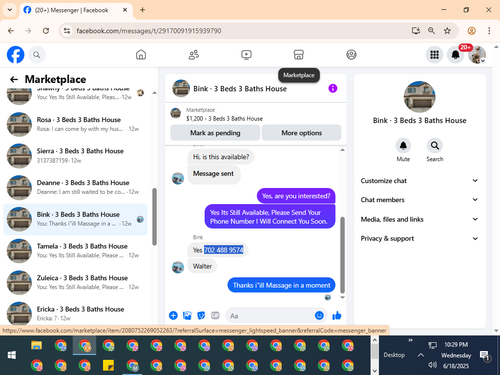
Task: Open Sierra - 3 Beds 3 Baths House chat
Action: (x=76, y=156)
